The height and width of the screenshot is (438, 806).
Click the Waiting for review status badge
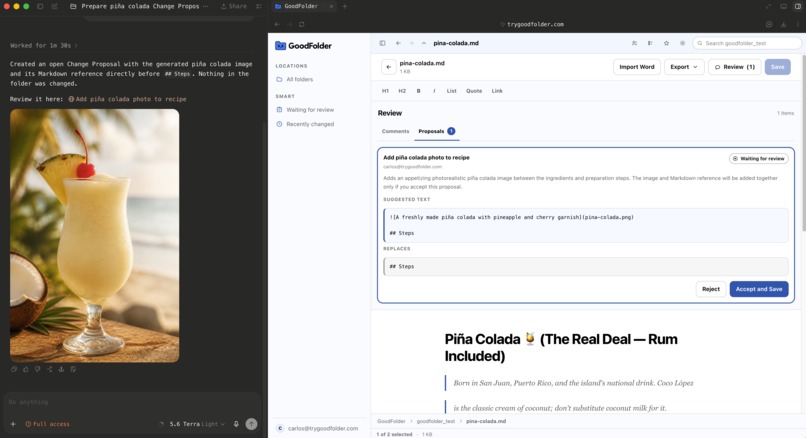point(759,158)
